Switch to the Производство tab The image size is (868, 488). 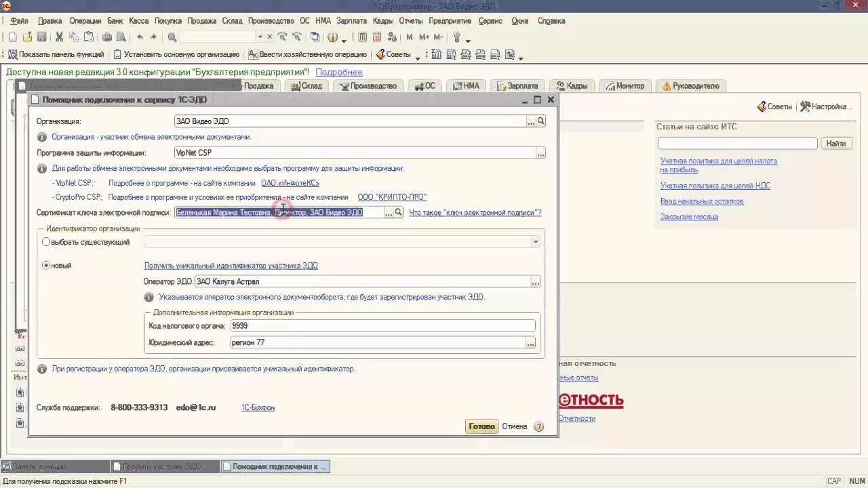coord(368,86)
